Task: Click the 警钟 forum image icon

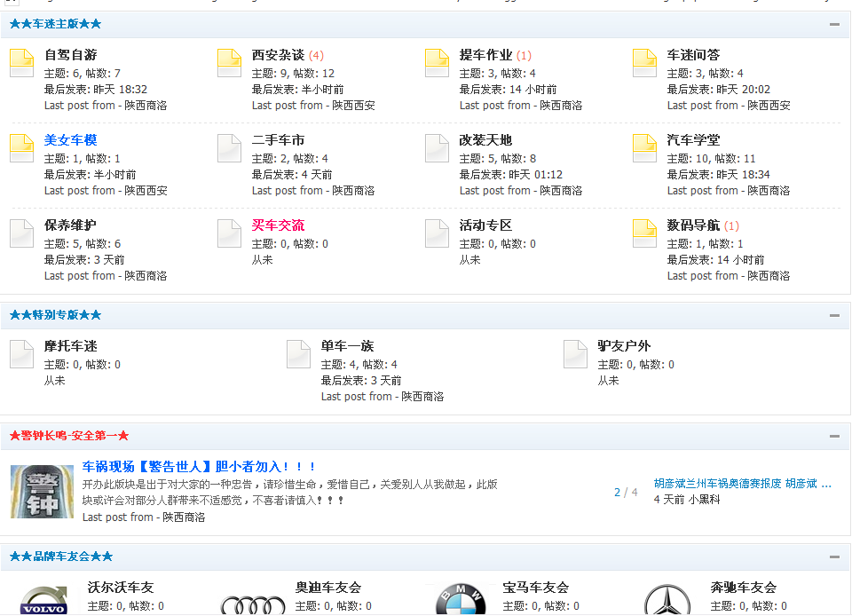Action: click(42, 492)
